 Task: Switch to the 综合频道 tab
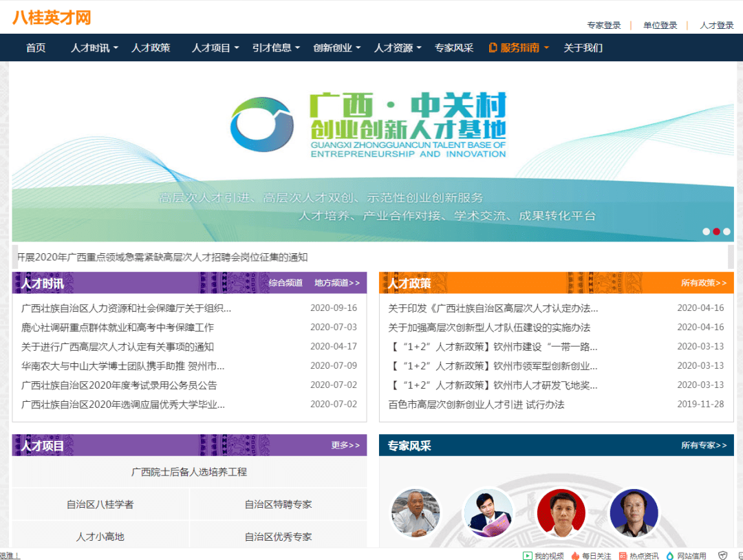click(286, 283)
